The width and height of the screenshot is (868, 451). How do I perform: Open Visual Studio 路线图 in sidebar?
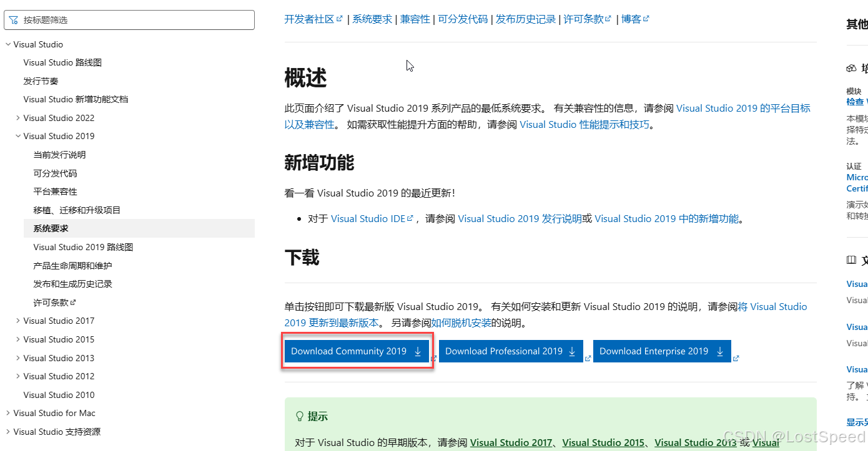pos(62,62)
